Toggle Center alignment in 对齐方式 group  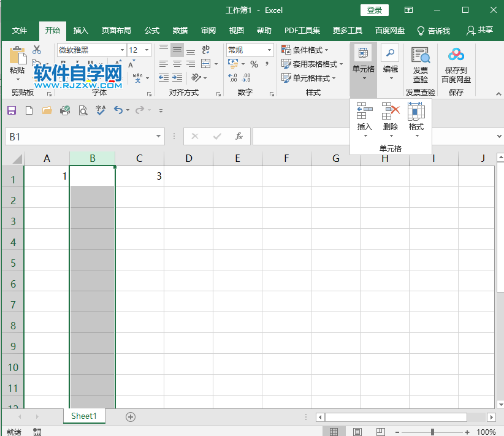click(x=177, y=63)
